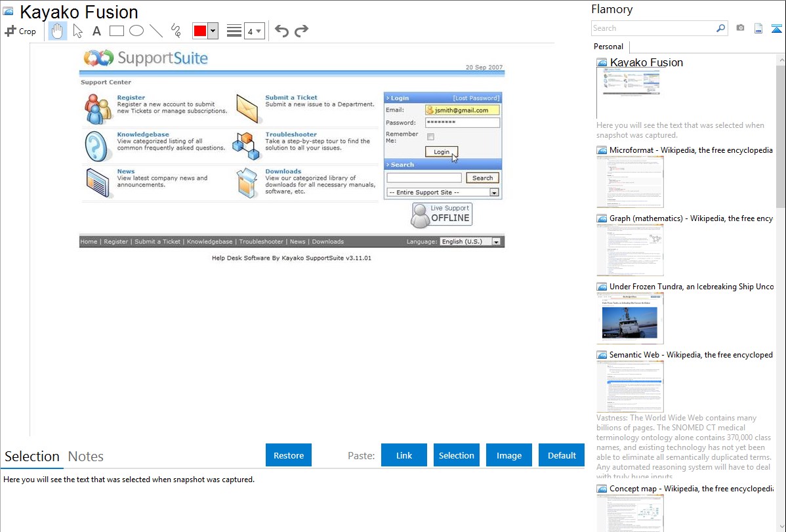This screenshot has width=786, height=532.
Task: Click the Flamory search field
Action: coord(653,28)
